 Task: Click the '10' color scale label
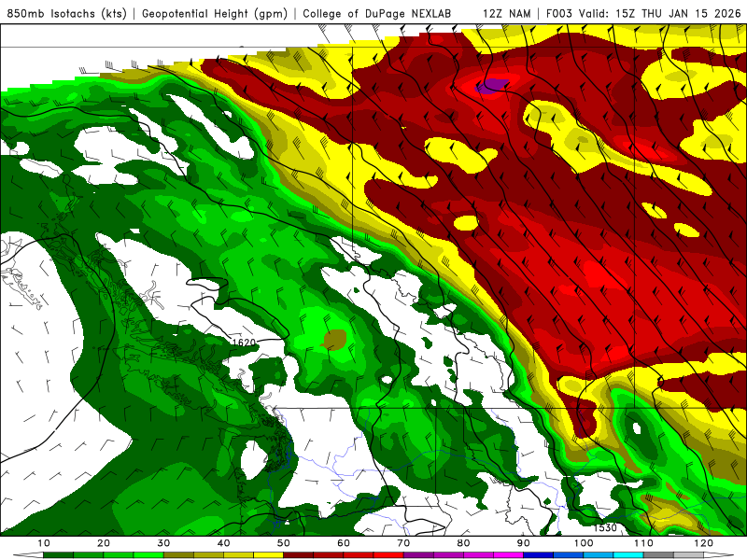tap(43, 543)
